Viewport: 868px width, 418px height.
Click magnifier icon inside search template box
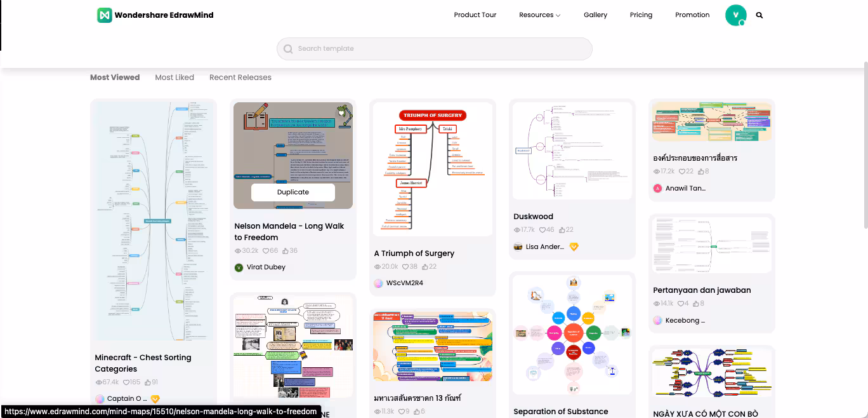tap(289, 49)
